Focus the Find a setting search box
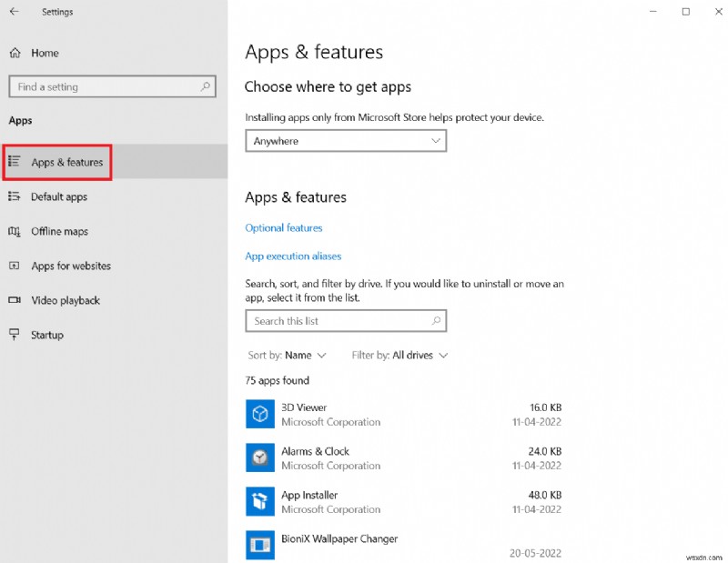 [112, 86]
